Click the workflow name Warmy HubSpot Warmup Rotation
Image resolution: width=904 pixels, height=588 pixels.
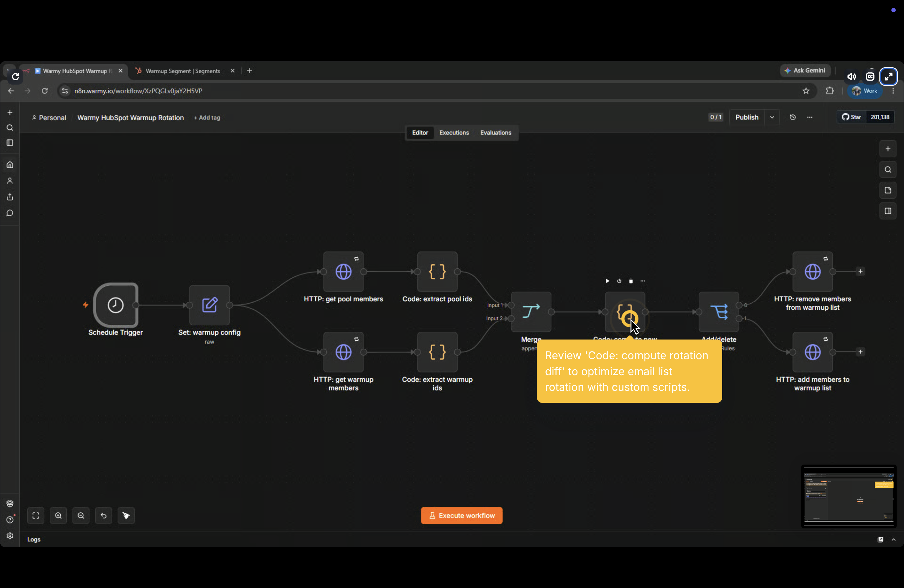(x=131, y=118)
